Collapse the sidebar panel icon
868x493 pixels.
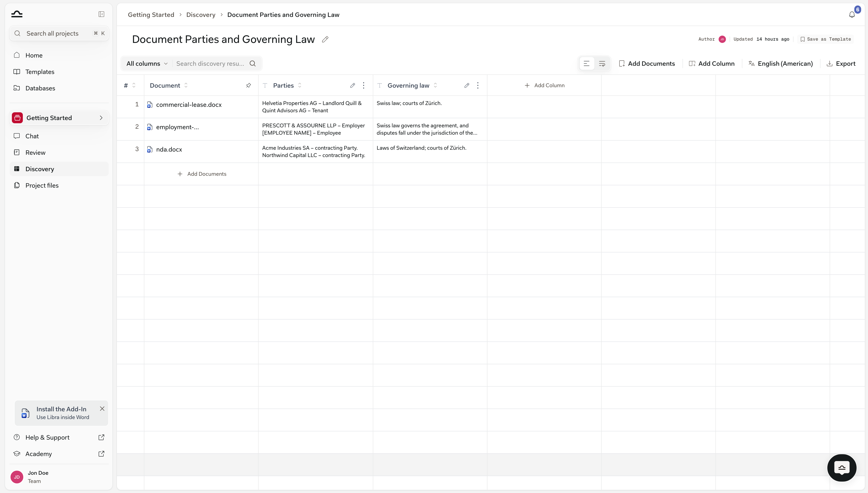[x=101, y=14]
